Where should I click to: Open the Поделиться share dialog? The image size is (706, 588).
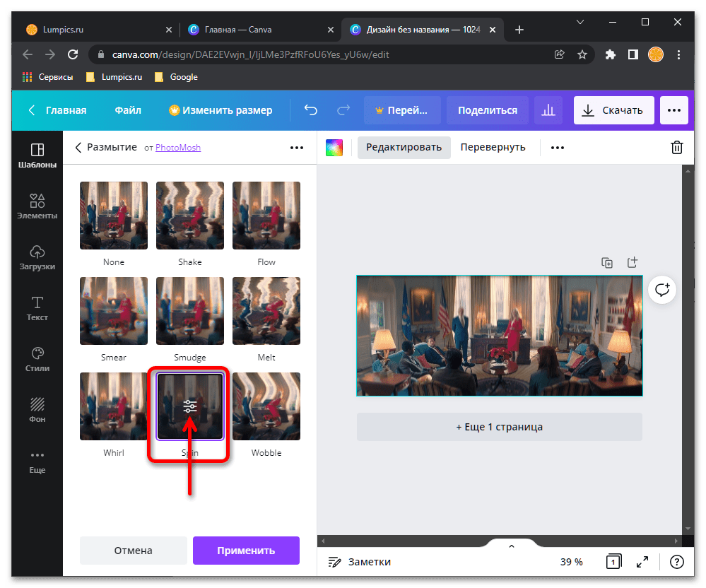tap(488, 110)
